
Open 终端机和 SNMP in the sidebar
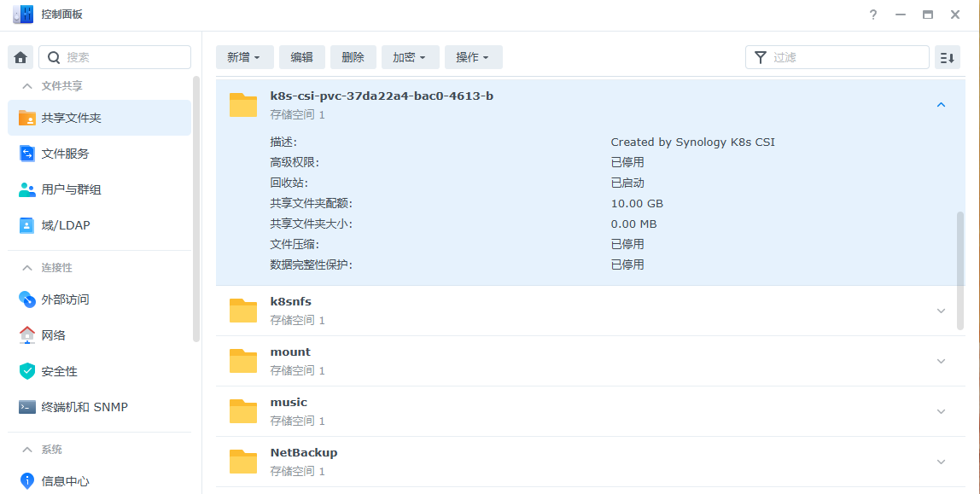(x=99, y=407)
